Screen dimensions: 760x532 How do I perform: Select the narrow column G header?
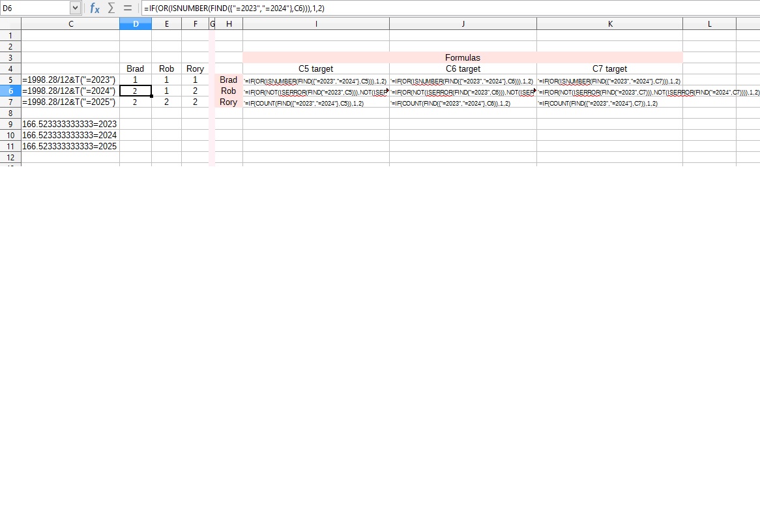click(x=212, y=24)
